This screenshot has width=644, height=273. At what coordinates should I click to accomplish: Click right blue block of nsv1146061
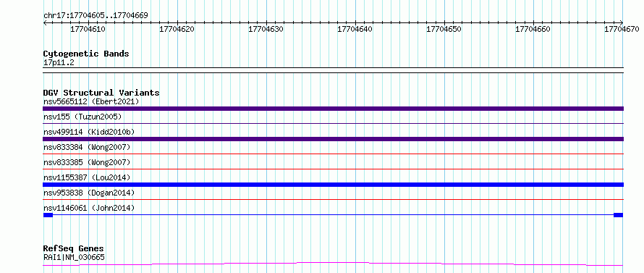coord(619,215)
